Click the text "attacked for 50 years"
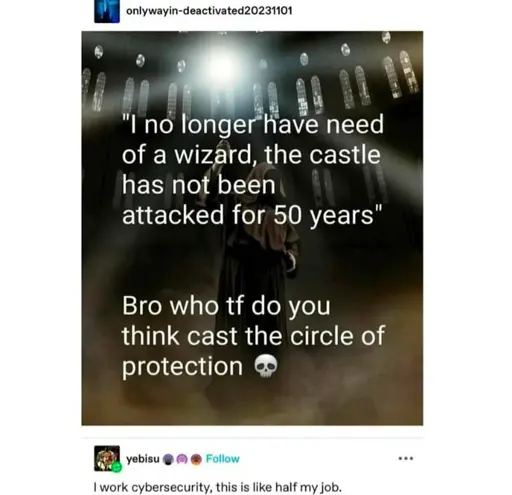The image size is (512, 495). 252,215
